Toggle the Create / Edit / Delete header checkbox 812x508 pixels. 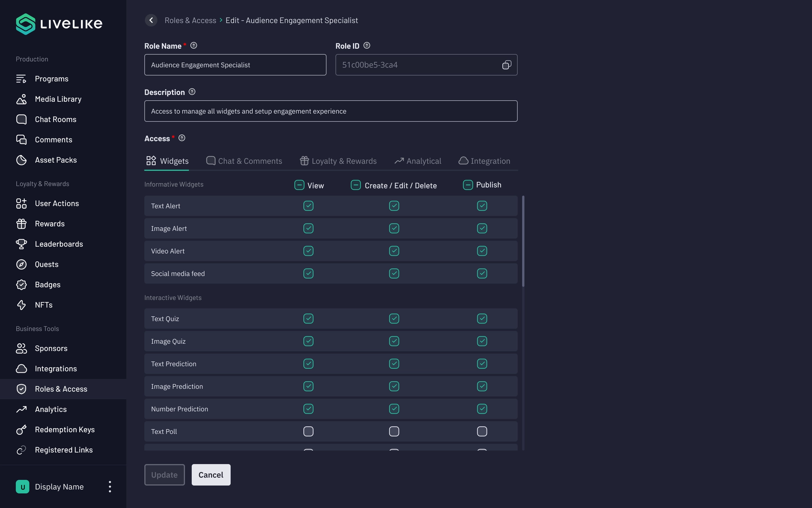(x=356, y=185)
